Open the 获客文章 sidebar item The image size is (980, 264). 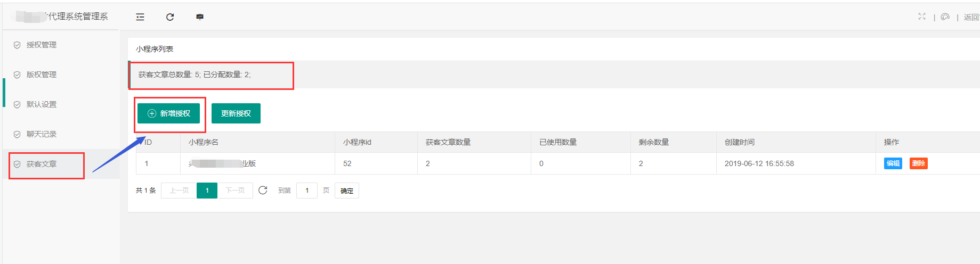pos(42,164)
